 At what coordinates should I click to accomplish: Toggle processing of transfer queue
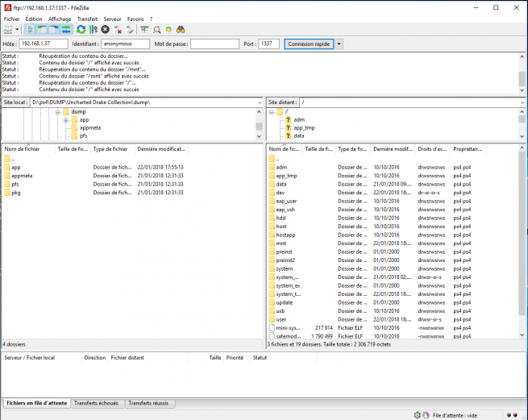pos(94,30)
